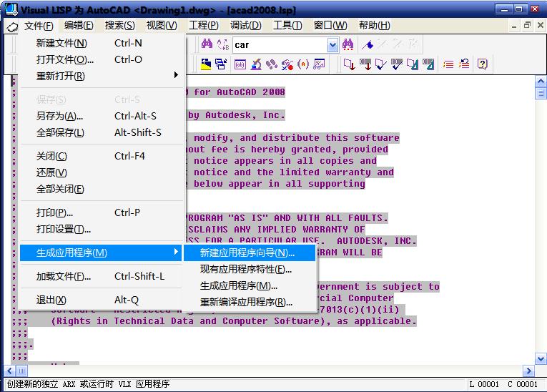547x392 pixels.
Task: Select 打开文件(O)... menu entry
Action: (101, 59)
